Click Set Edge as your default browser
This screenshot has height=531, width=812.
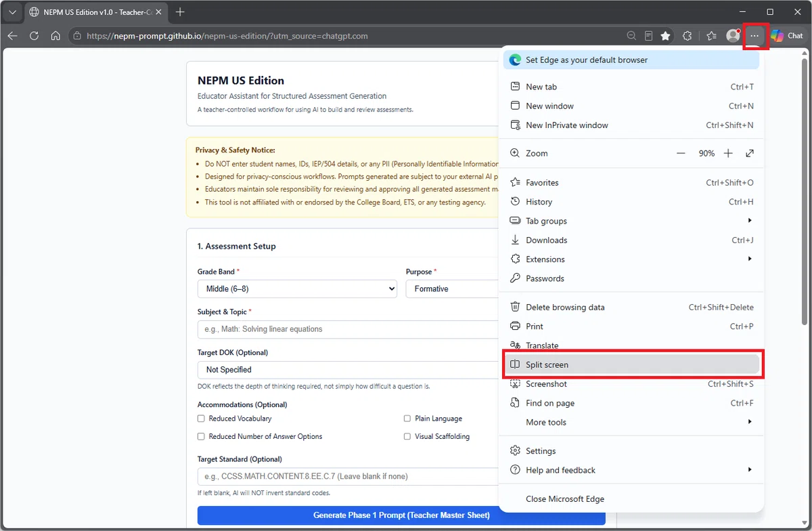[x=631, y=60]
